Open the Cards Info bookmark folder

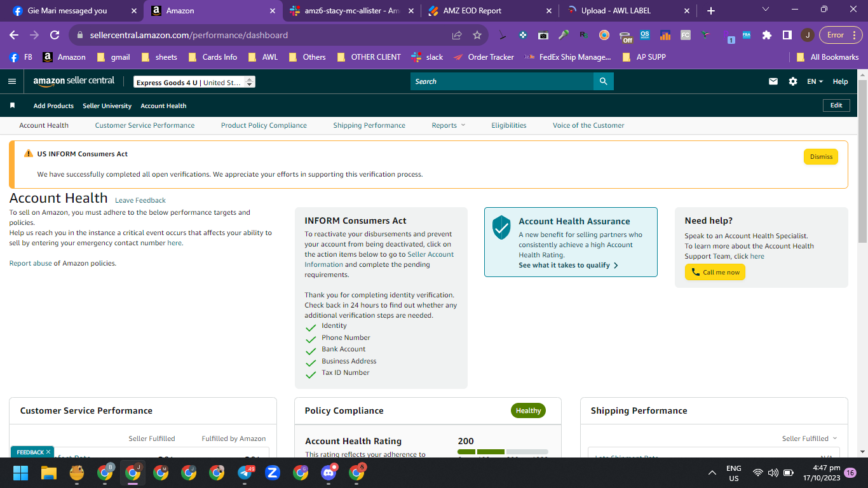click(x=213, y=57)
